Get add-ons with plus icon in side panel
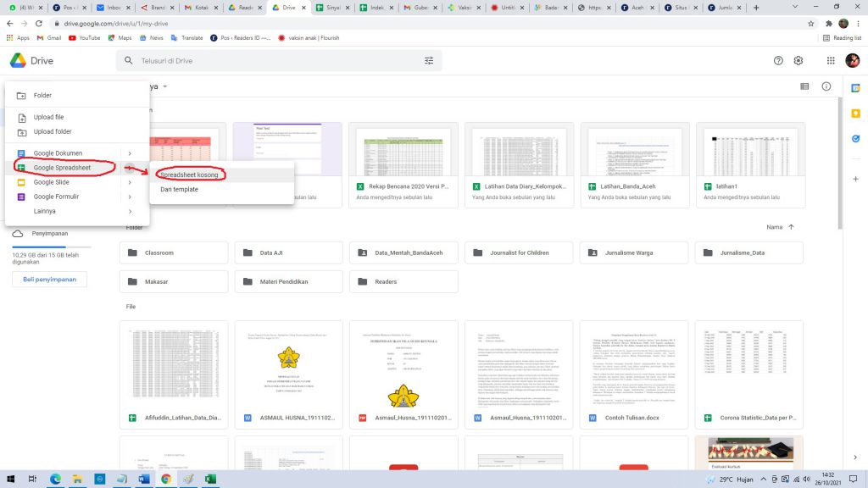 click(x=856, y=179)
